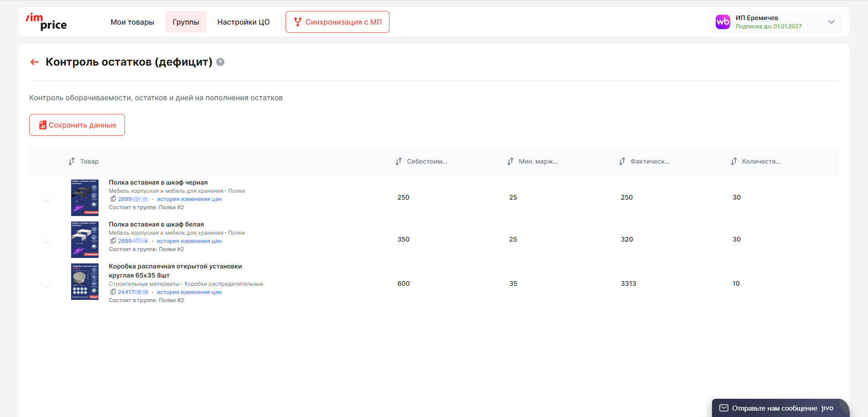Select checkbox for Полка вставная белая
The width and height of the screenshot is (868, 417).
pyautogui.click(x=47, y=239)
